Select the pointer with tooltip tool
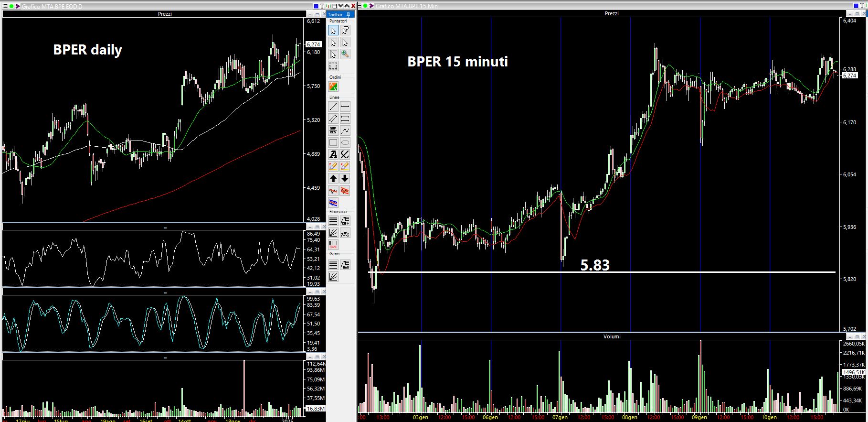 [345, 31]
